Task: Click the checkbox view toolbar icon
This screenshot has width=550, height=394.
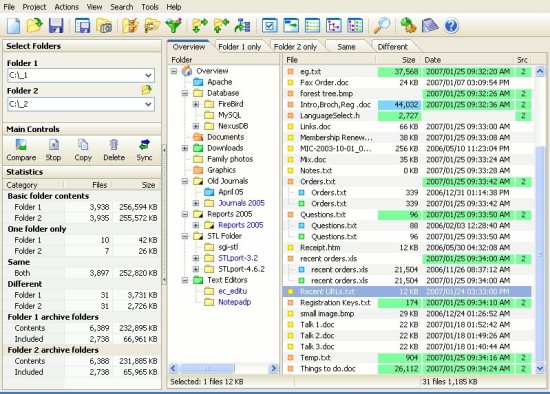Action: pyautogui.click(x=270, y=26)
